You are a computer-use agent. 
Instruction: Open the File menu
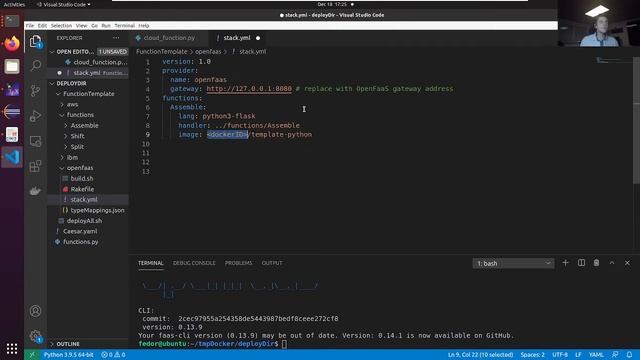tap(30, 25)
